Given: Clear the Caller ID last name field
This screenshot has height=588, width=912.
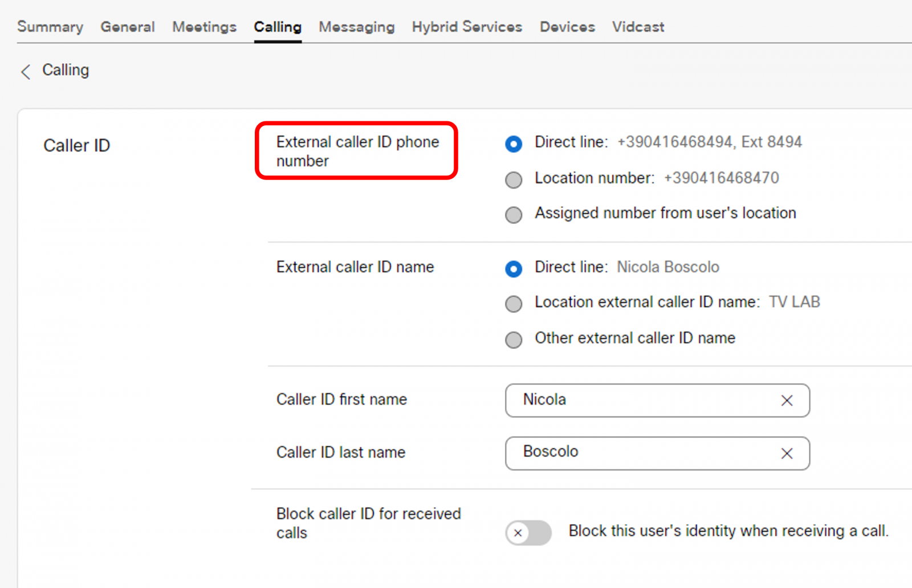Looking at the screenshot, I should [x=787, y=454].
